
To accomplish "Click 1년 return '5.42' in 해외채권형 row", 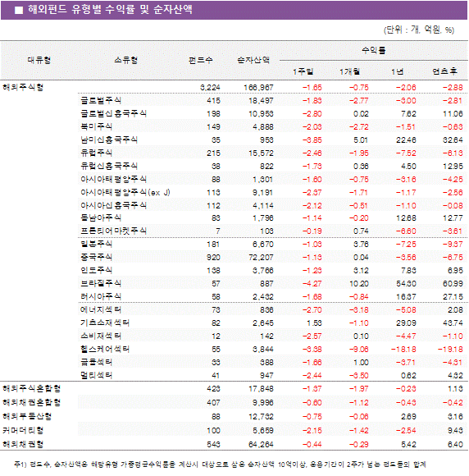I will (408, 445).
